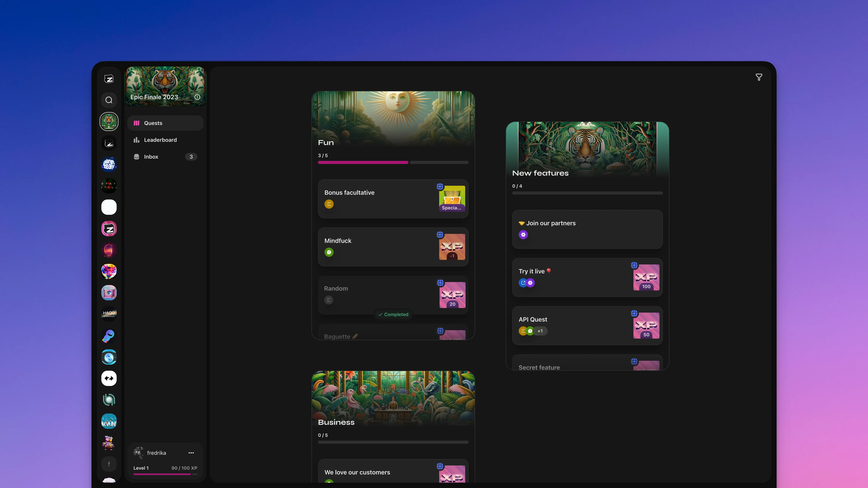Open the MMUNT community icon
The width and height of the screenshot is (868, 488).
pos(109,421)
